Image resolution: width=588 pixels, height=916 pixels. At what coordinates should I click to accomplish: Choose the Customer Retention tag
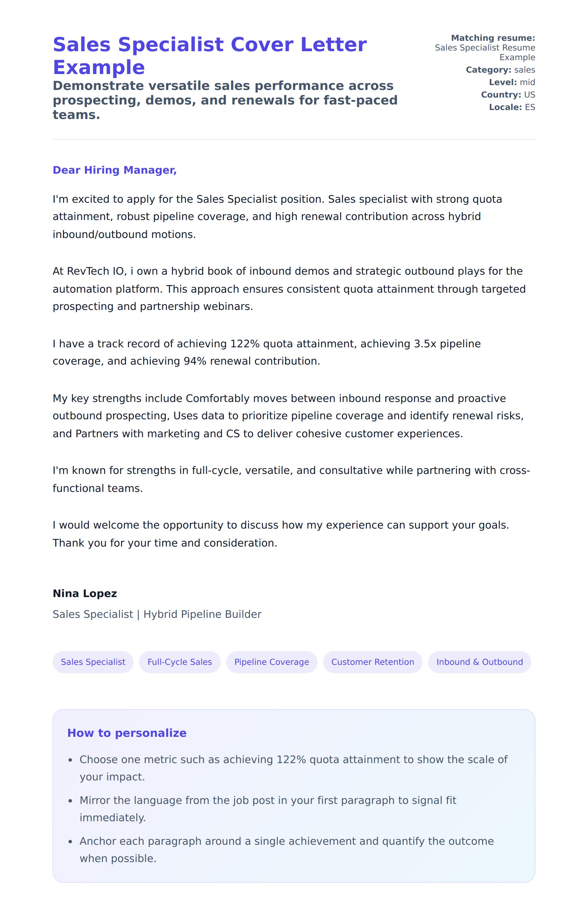(372, 662)
